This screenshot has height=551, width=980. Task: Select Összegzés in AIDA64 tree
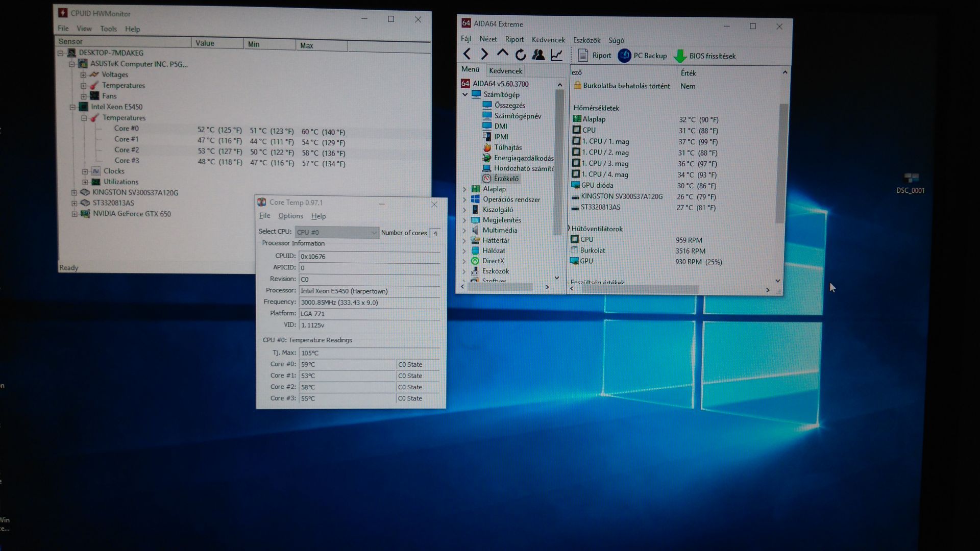509,105
